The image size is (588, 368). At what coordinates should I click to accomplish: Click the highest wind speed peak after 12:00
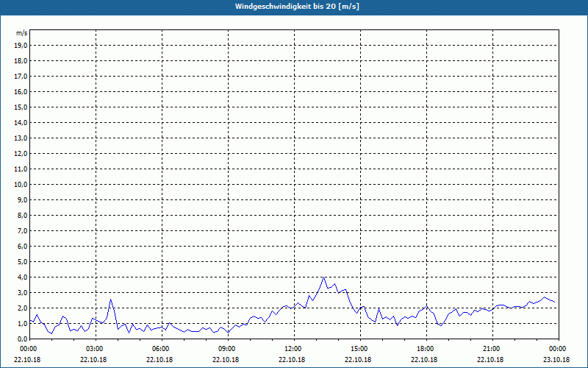point(323,277)
